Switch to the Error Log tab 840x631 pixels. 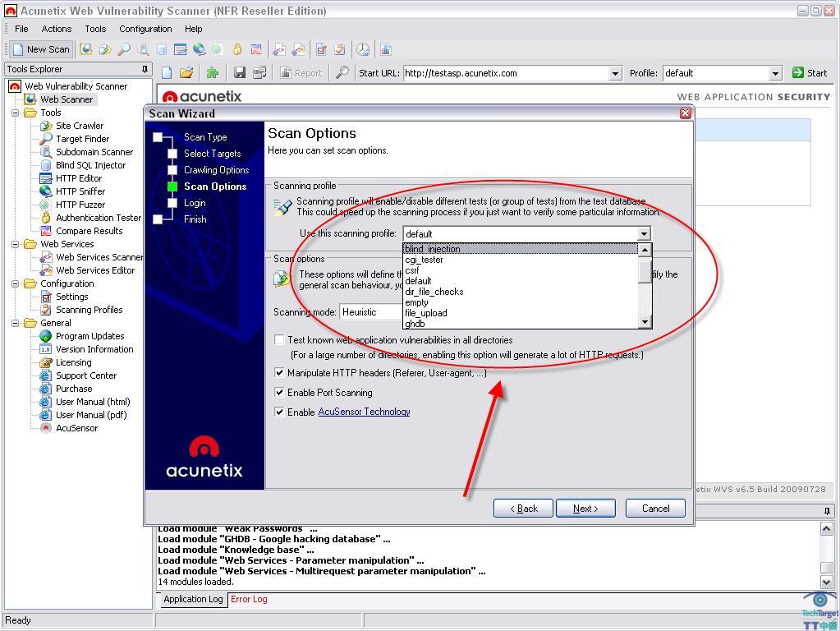[249, 599]
